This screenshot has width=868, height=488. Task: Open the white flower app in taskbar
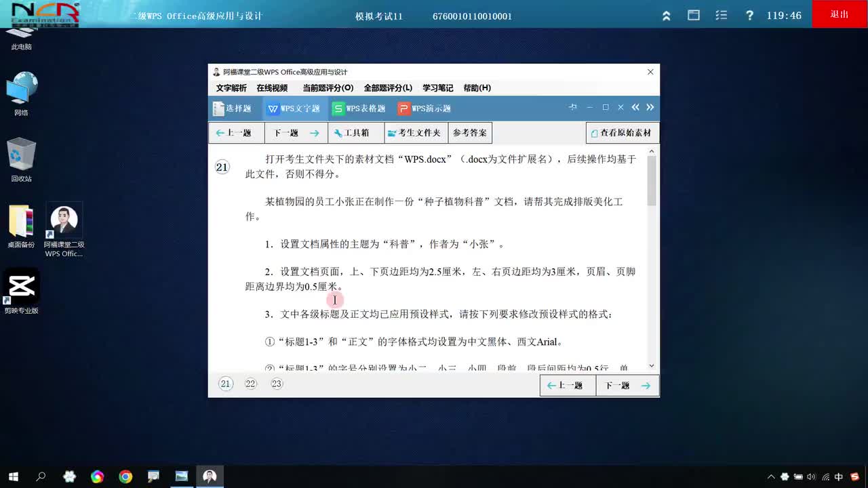[x=69, y=476]
